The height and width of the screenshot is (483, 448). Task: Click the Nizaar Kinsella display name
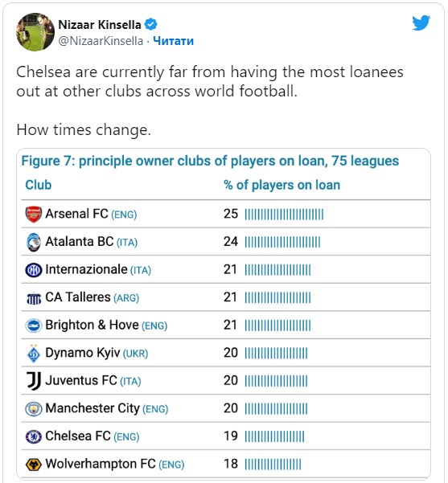pyautogui.click(x=100, y=25)
